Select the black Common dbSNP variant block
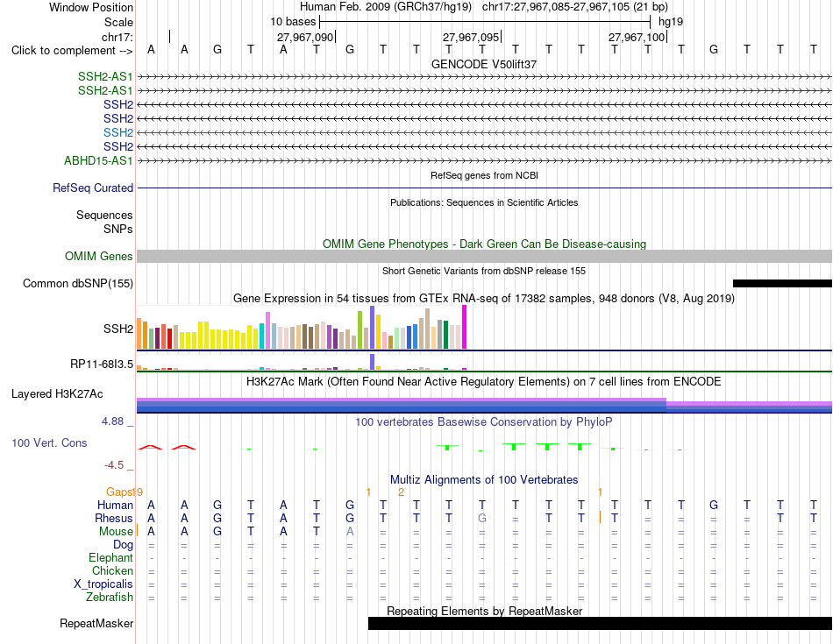This screenshot has width=833, height=644. [782, 284]
